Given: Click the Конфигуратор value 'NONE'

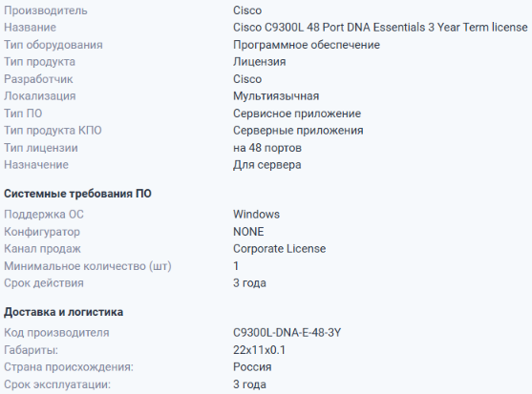Looking at the screenshot, I should [248, 232].
